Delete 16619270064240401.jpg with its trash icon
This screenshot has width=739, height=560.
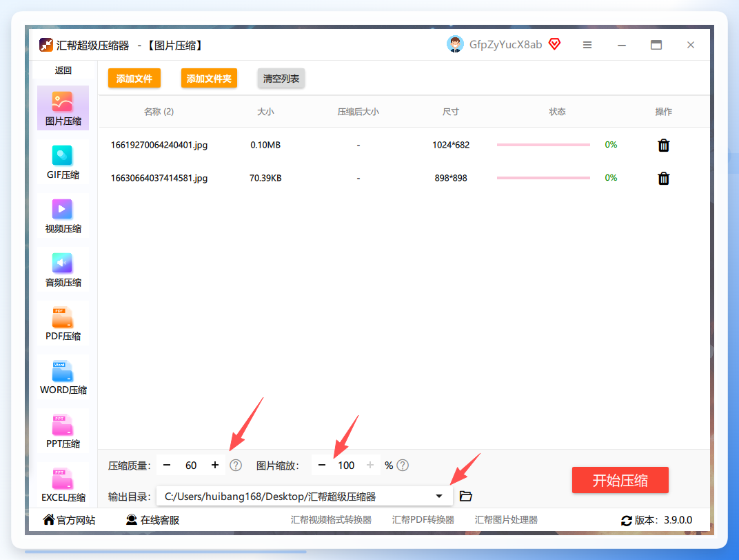pos(664,146)
